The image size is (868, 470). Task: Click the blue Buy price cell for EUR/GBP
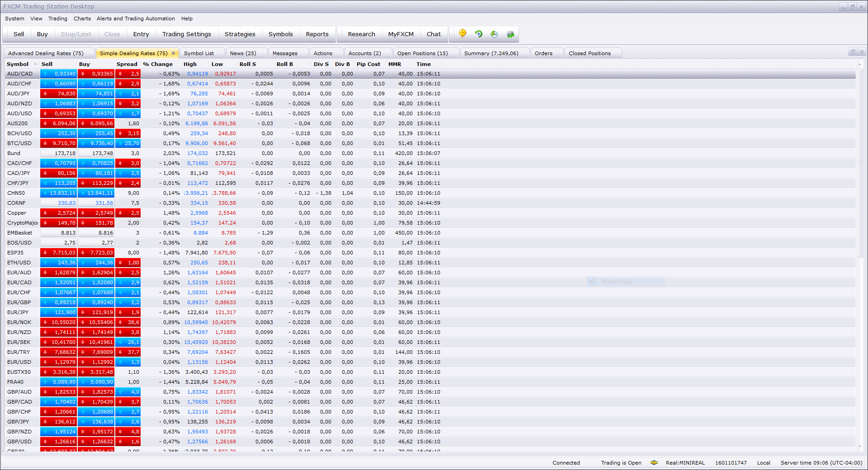pos(96,302)
